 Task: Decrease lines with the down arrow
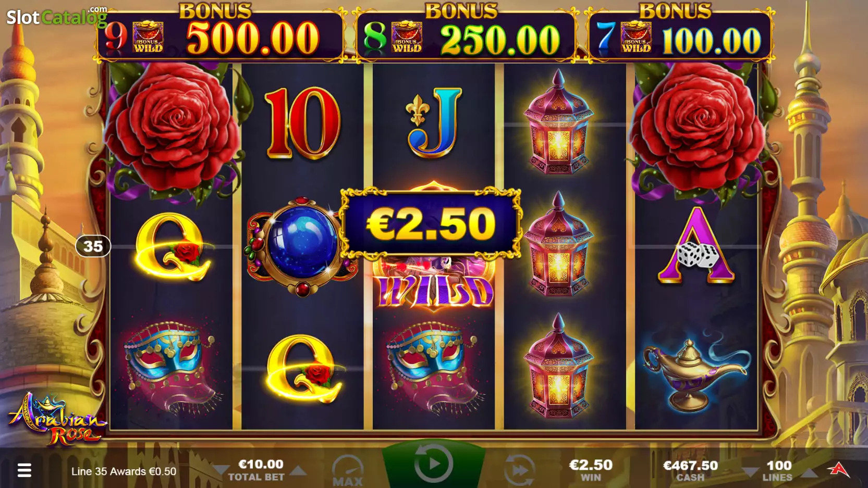pyautogui.click(x=750, y=472)
